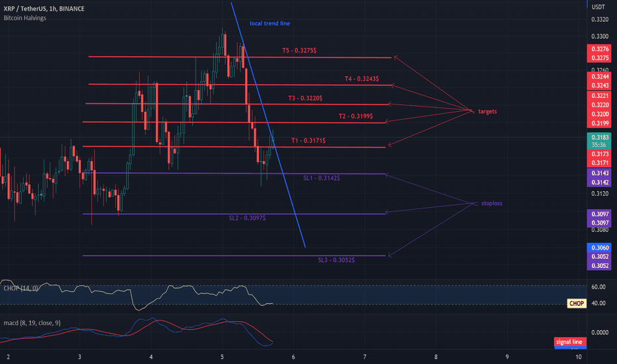Click the 'local trend line' text annotation
This screenshot has height=364, width=617.
(x=270, y=24)
